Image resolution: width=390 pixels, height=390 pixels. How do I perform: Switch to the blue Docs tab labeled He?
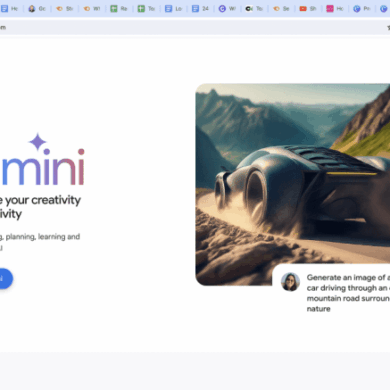9,9
